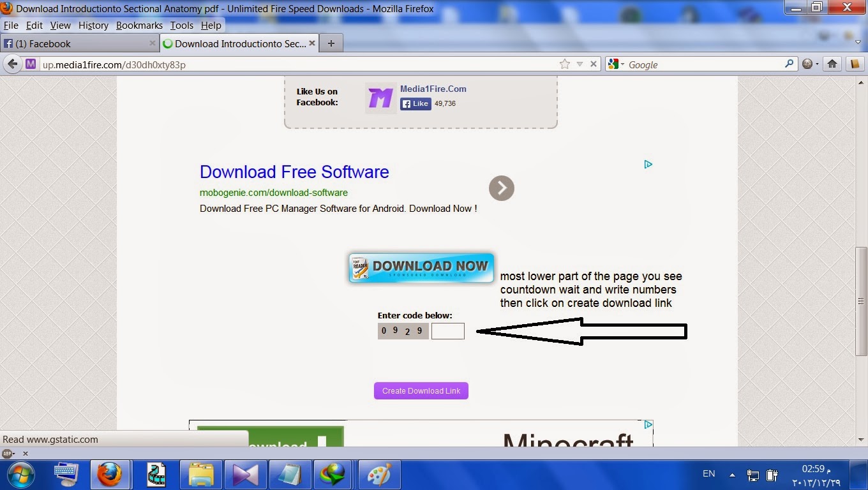Click the Create Download Link button
Image resolution: width=868 pixels, height=490 pixels.
(x=421, y=391)
